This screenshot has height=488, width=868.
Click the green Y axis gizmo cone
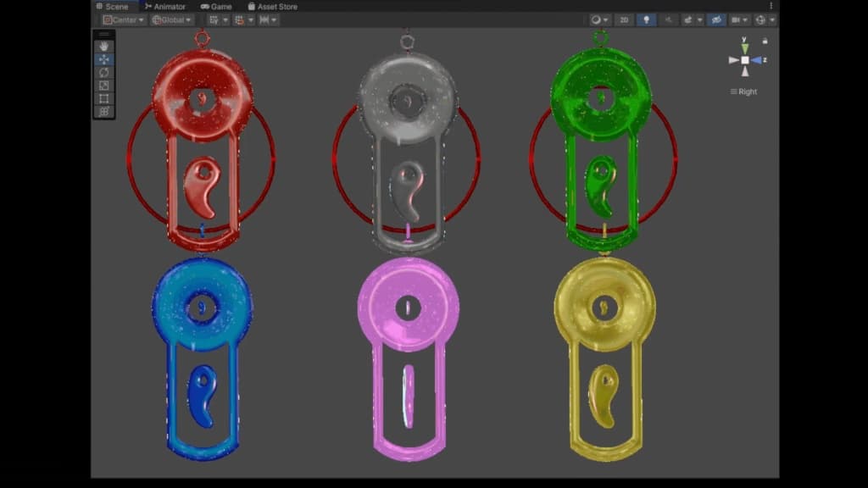[745, 48]
